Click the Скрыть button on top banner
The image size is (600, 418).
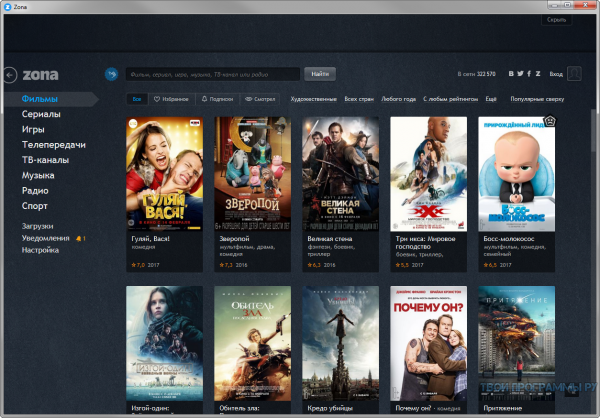pyautogui.click(x=556, y=20)
